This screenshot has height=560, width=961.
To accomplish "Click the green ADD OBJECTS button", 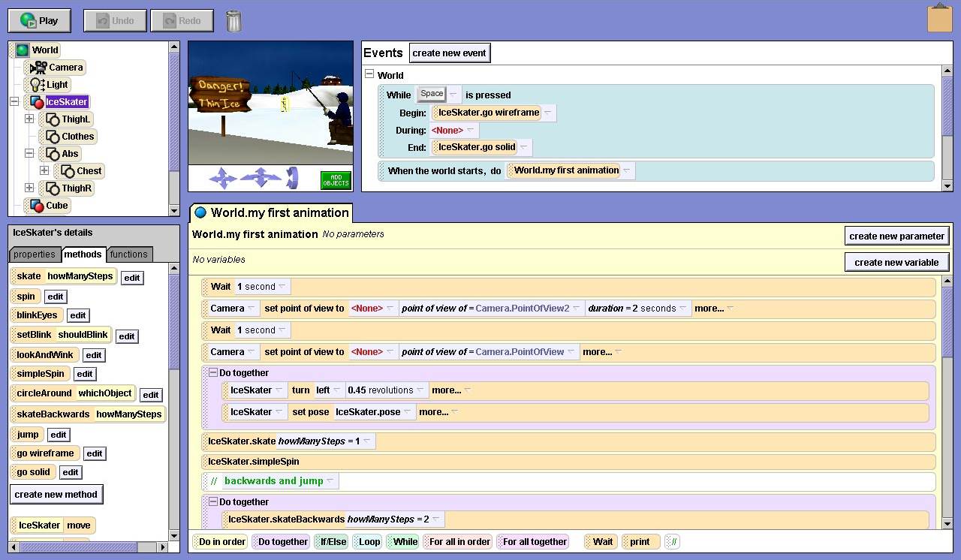I will click(336, 180).
